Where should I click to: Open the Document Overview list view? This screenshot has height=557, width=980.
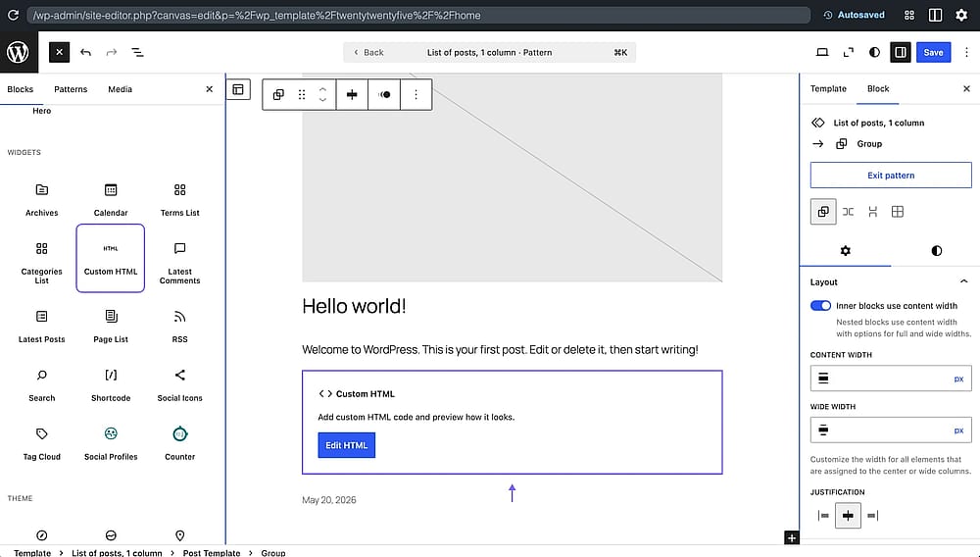[x=137, y=53]
